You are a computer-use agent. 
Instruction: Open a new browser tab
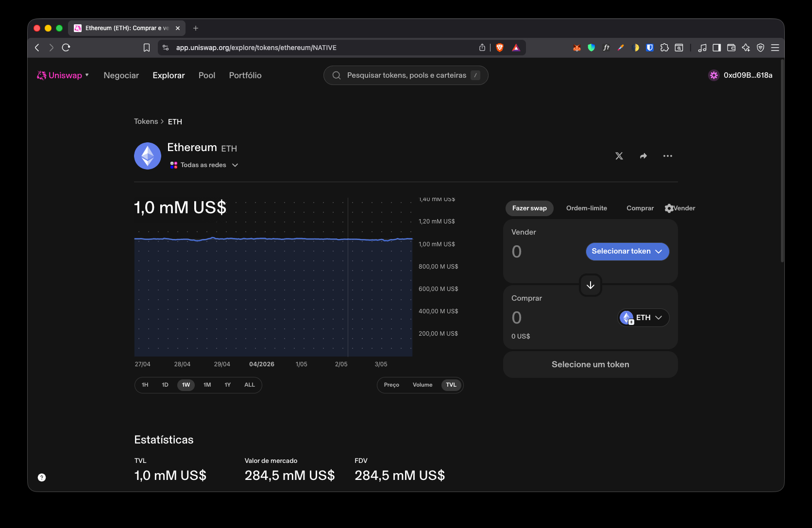click(196, 28)
